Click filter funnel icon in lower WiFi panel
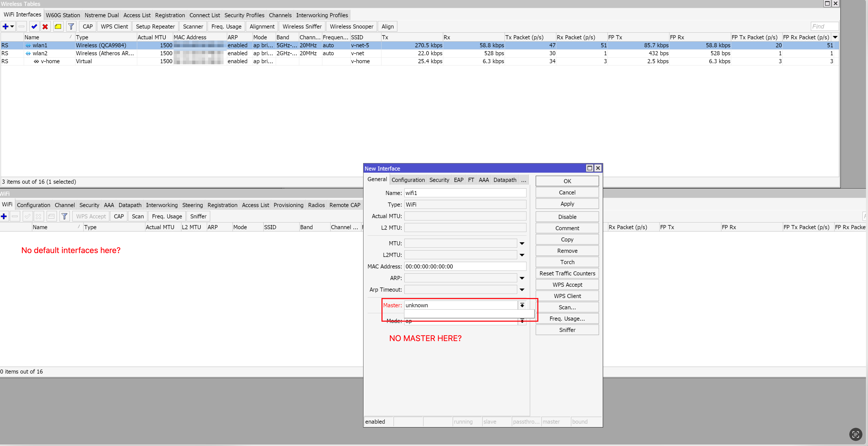 point(64,216)
